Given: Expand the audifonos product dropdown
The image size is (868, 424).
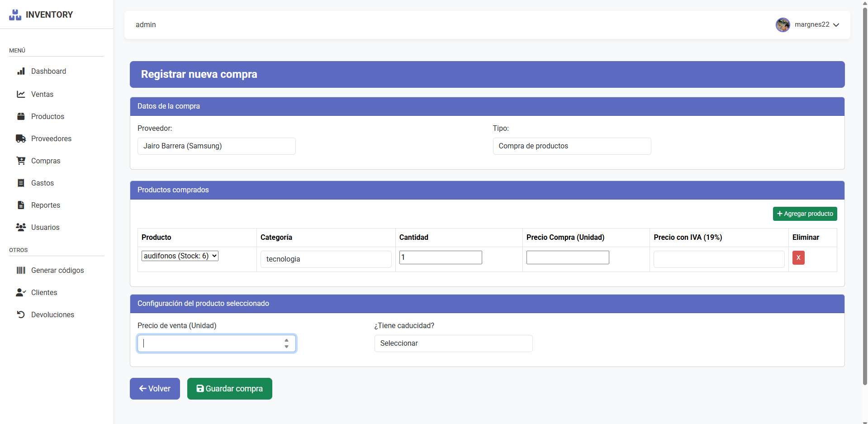Looking at the screenshot, I should pyautogui.click(x=180, y=256).
